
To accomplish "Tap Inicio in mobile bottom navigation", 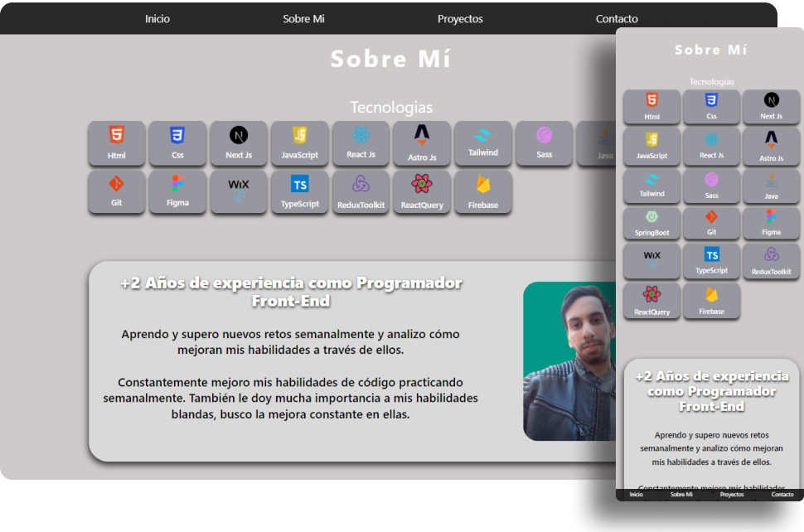I will [636, 495].
